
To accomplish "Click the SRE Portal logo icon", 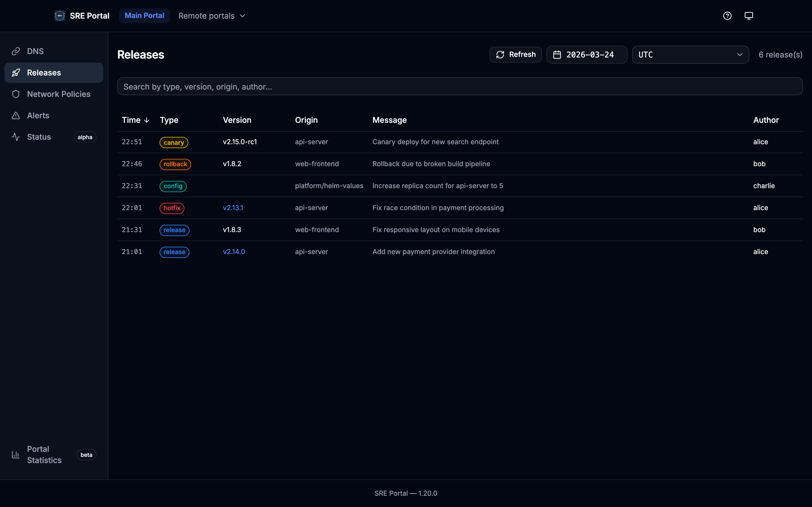I will pos(60,16).
